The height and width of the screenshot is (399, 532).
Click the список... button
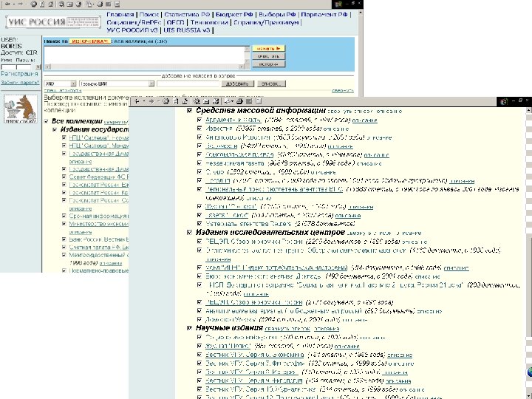pyautogui.click(x=271, y=83)
